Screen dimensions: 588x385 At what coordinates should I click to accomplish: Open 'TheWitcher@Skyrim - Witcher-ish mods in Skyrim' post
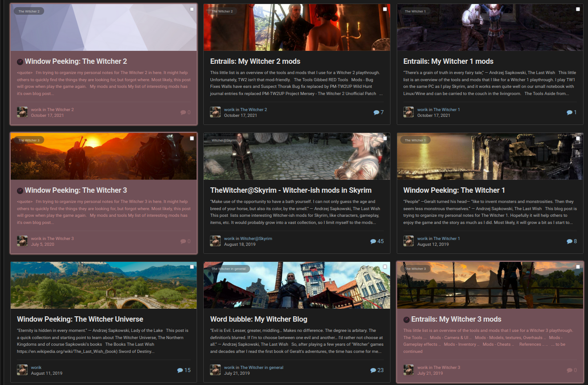(x=291, y=190)
